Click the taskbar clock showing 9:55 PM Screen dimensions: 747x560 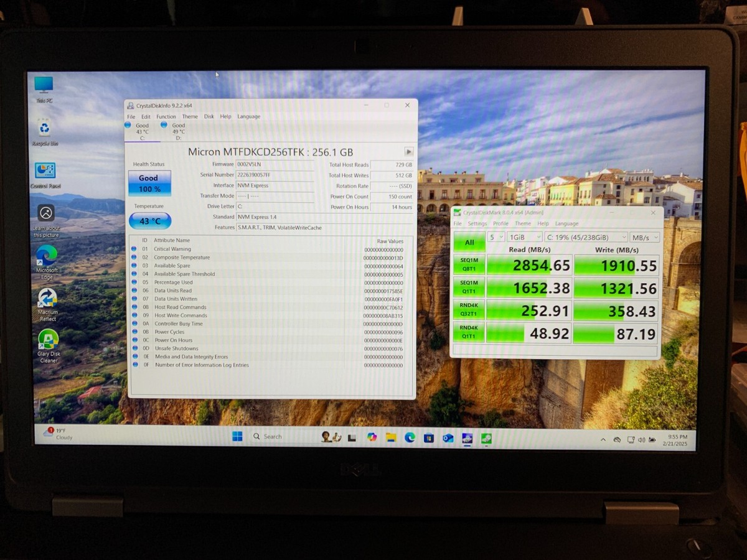(675, 441)
